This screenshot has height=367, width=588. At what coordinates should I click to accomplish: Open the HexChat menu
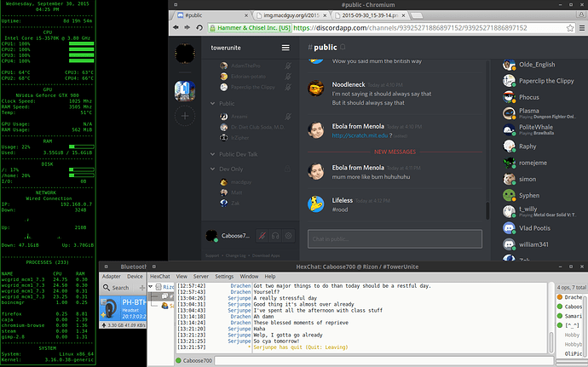click(160, 276)
